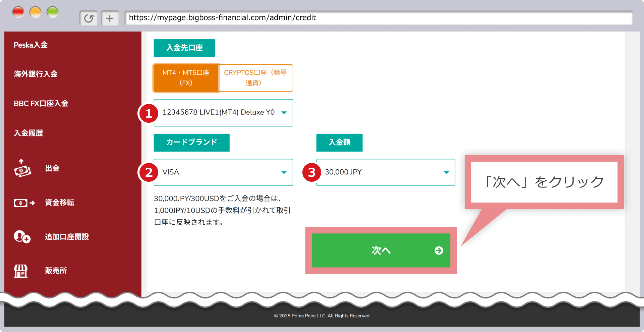Select the CRYPTOS口座 (暗号通貨) option
The width and height of the screenshot is (644, 332).
click(255, 78)
